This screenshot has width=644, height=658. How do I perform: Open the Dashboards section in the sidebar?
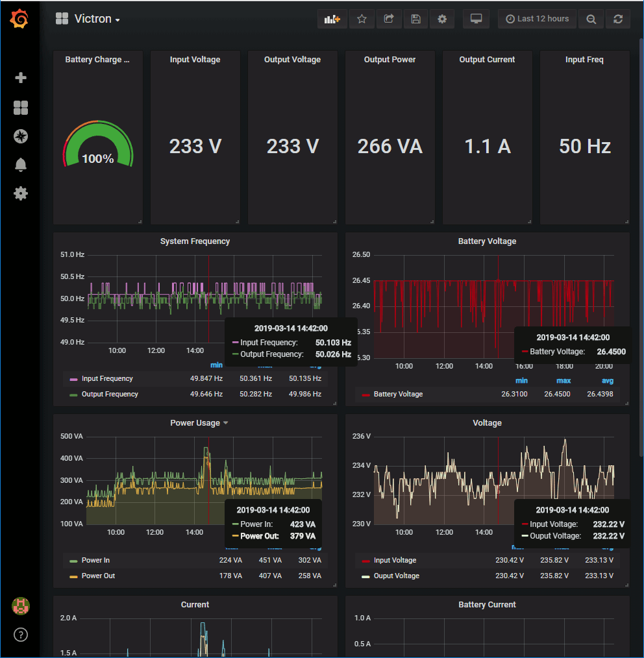coord(20,108)
